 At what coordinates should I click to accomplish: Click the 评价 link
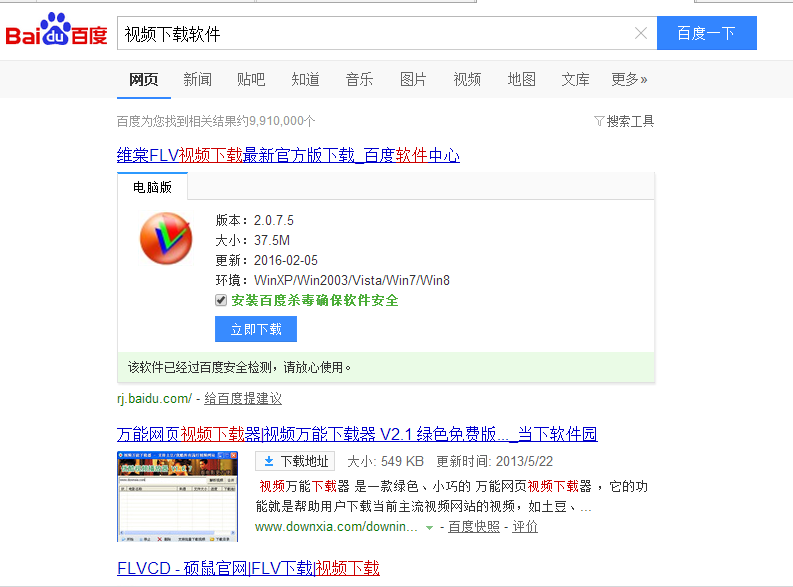click(x=525, y=527)
